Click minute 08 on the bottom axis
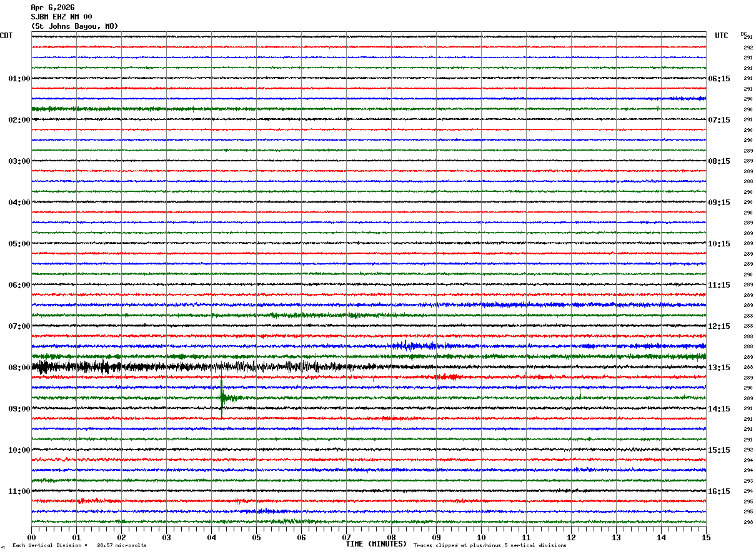The image size is (756, 554). (x=391, y=537)
